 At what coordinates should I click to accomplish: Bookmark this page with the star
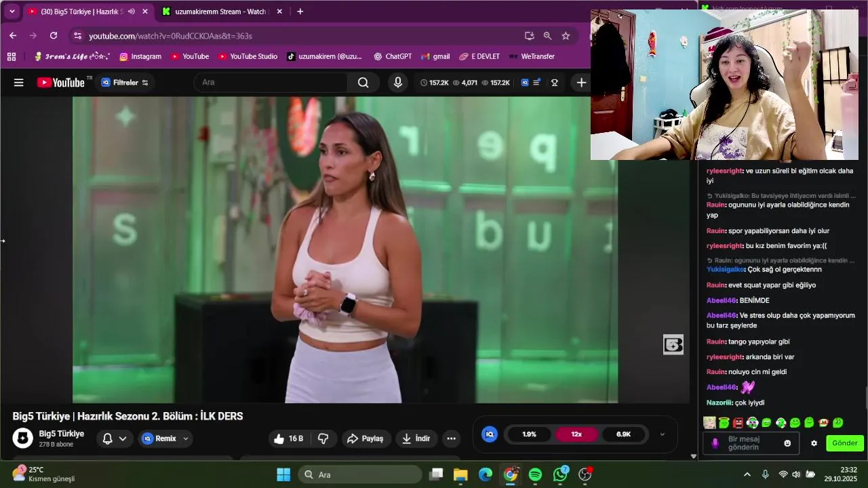click(x=566, y=36)
